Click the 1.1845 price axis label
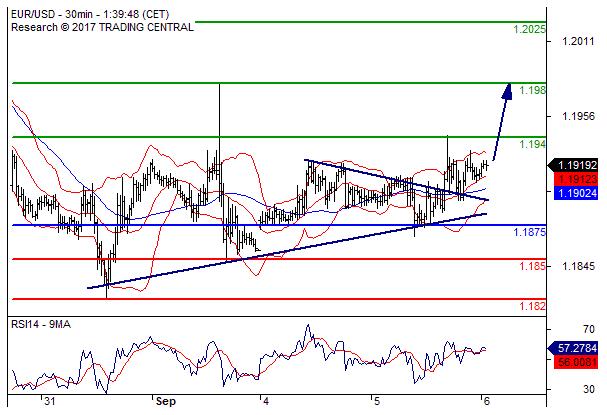This screenshot has height=415, width=607. pyautogui.click(x=578, y=266)
